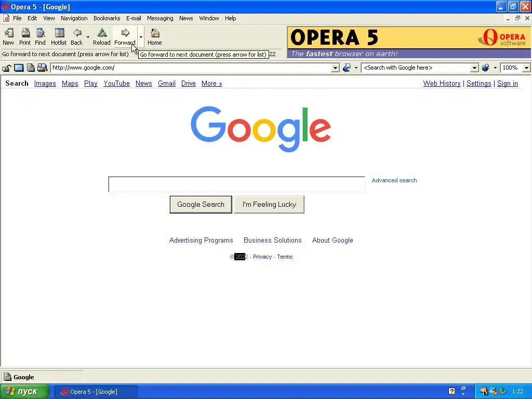Click the Google Search button
Image resolution: width=532 pixels, height=399 pixels.
pyautogui.click(x=201, y=205)
